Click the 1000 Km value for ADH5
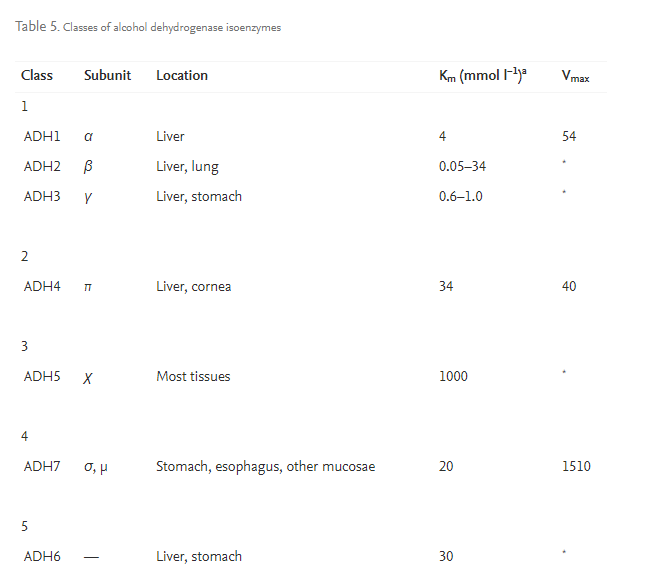 pos(453,376)
